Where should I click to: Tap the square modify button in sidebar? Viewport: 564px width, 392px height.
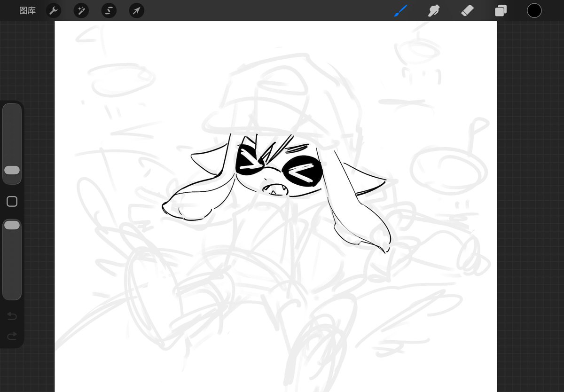(12, 202)
